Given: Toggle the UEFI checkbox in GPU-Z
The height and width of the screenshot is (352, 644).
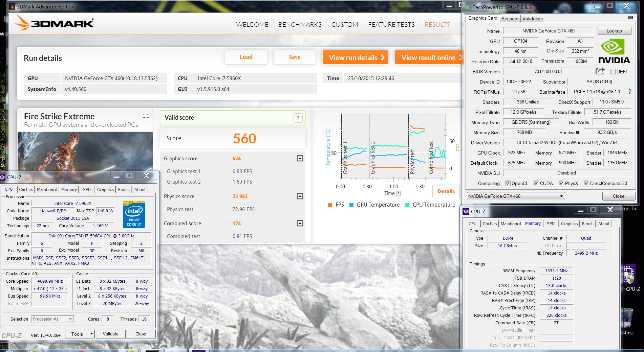Looking at the screenshot, I should 613,72.
